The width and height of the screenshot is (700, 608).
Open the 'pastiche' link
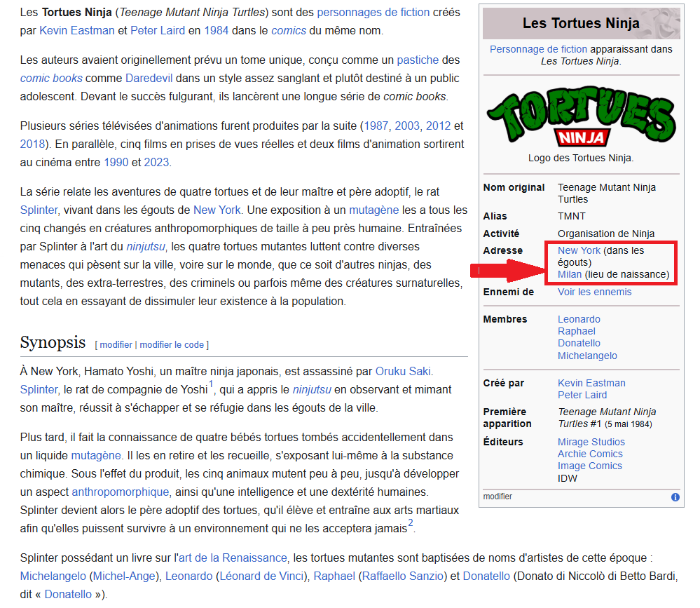tap(418, 60)
